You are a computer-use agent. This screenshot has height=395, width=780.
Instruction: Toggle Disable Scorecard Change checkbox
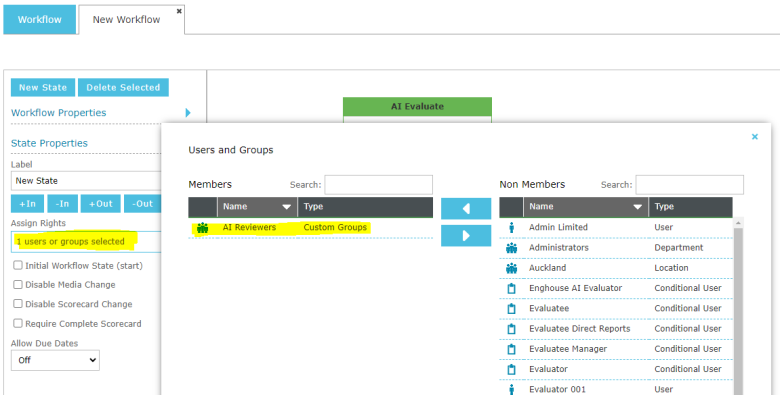pyautogui.click(x=18, y=303)
